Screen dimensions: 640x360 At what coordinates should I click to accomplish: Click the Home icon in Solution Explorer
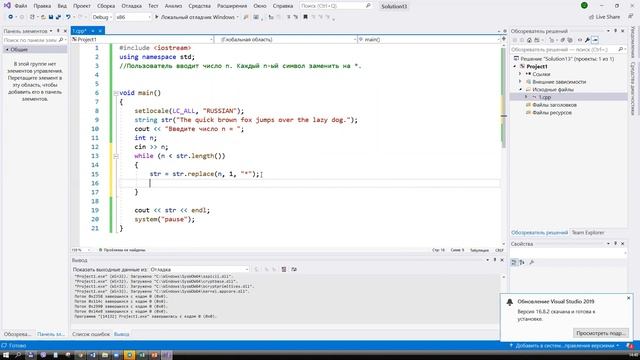click(529, 40)
